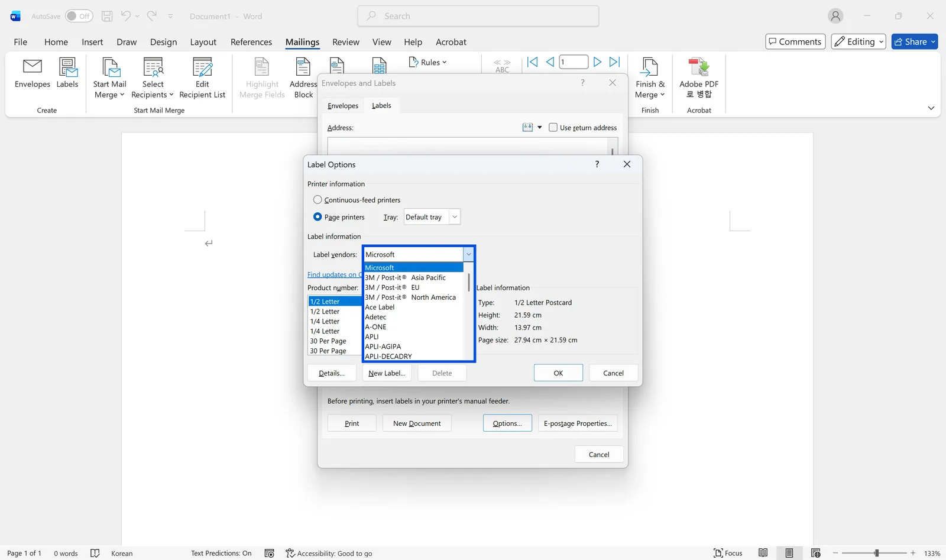The width and height of the screenshot is (946, 560).
Task: Click OK in Label Options
Action: (x=558, y=373)
